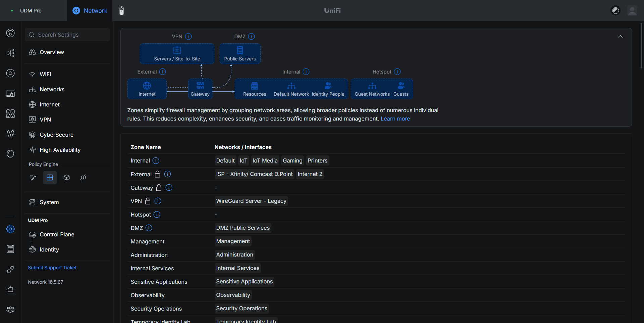Click the IoT Media network tag
Image resolution: width=644 pixels, height=323 pixels.
coord(265,160)
